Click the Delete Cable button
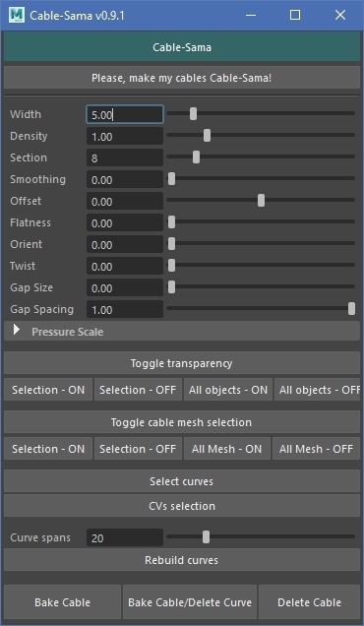The image size is (364, 626). (x=309, y=602)
